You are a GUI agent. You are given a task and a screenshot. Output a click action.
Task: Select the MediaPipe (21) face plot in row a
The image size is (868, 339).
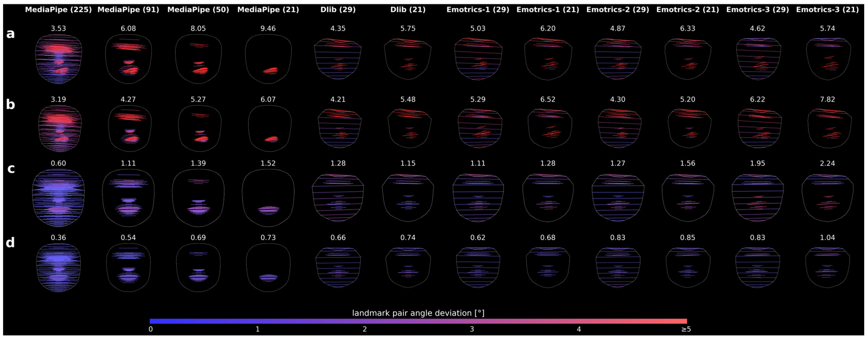click(x=268, y=59)
